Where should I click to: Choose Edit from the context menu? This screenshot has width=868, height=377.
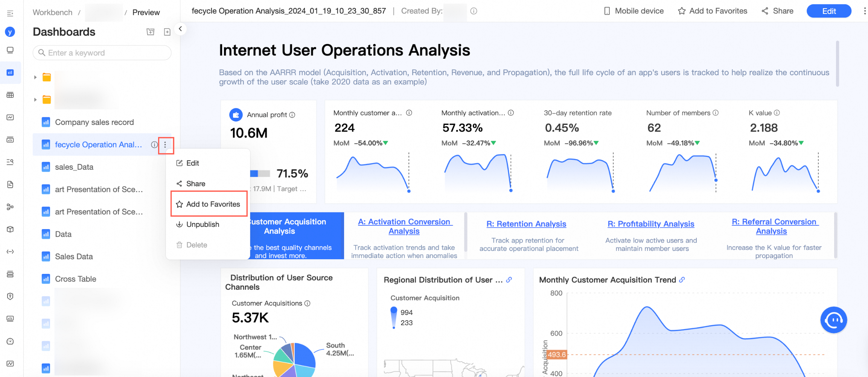(x=208, y=163)
